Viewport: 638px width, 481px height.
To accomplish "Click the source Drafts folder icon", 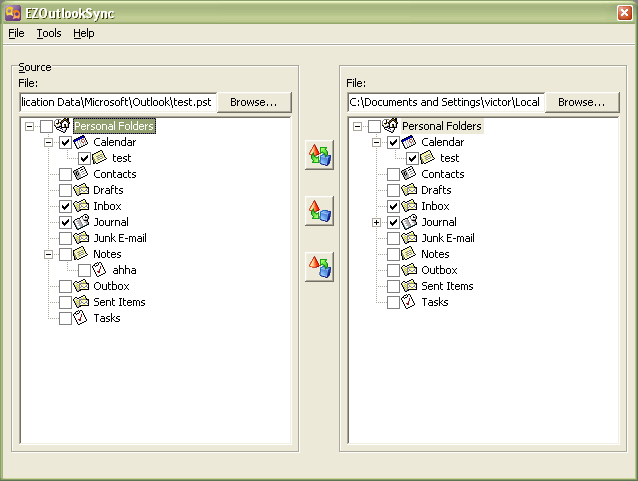I will pos(81,190).
